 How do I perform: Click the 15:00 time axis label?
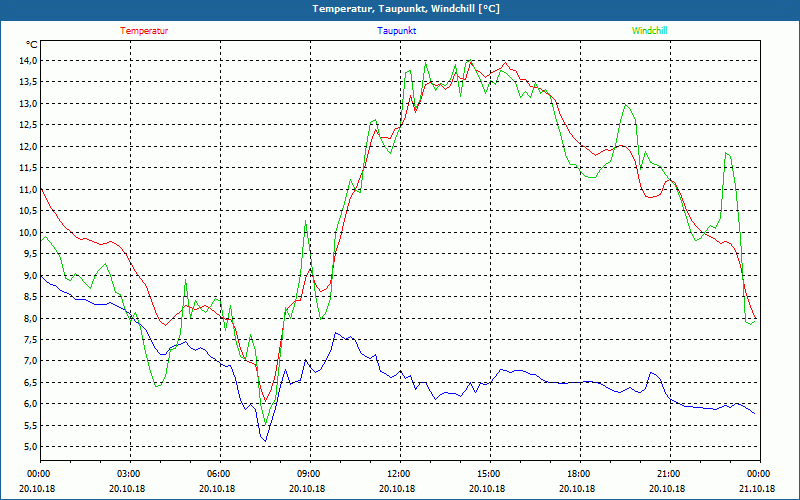490,473
